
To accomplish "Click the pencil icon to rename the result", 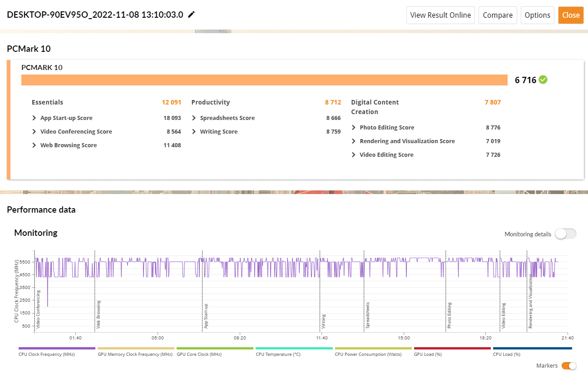I will 191,15.
